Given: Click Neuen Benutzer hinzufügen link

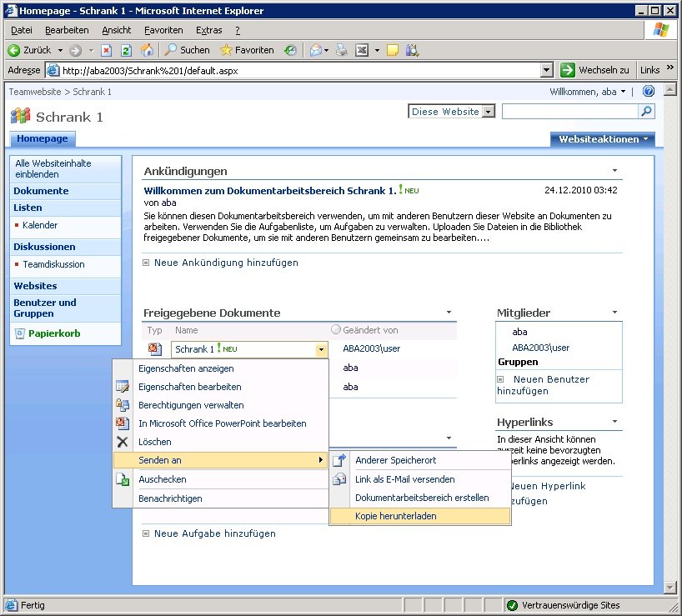Looking at the screenshot, I should pos(544,385).
